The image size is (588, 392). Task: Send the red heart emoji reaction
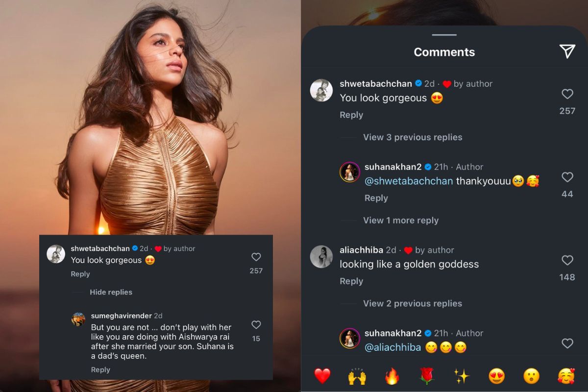point(322,376)
